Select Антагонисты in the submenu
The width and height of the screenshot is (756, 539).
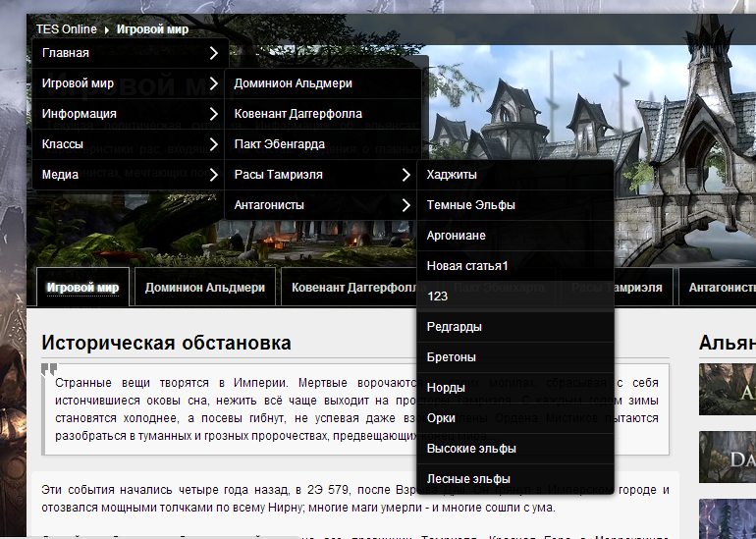(320, 205)
